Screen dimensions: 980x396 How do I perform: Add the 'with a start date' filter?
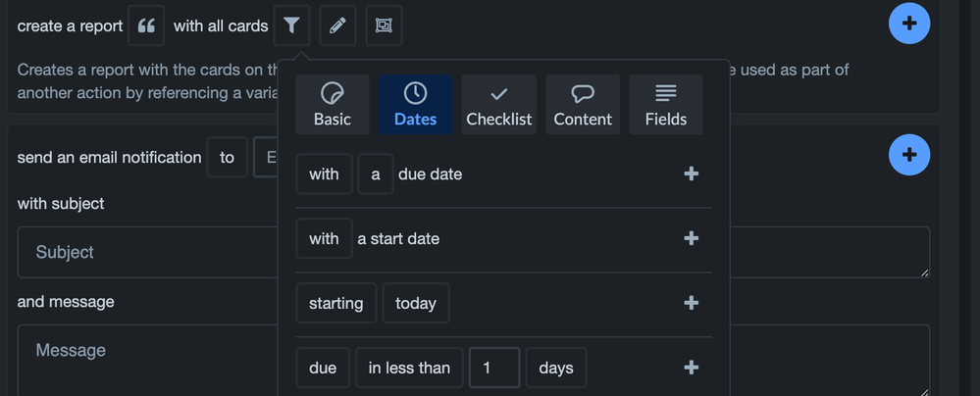click(691, 238)
